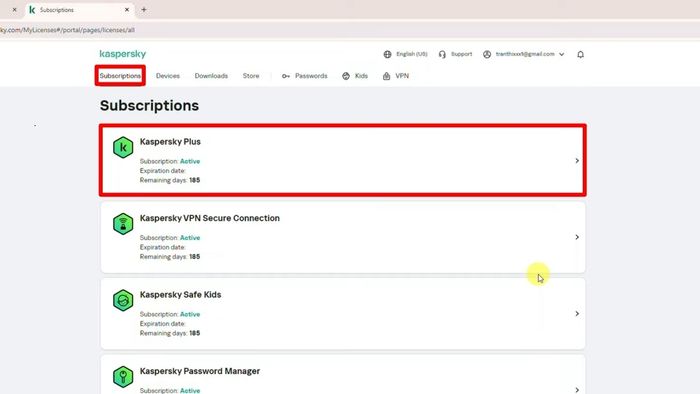Click Remaining days 185 under Safe Kids
This screenshot has height=394, width=700.
[x=170, y=333]
